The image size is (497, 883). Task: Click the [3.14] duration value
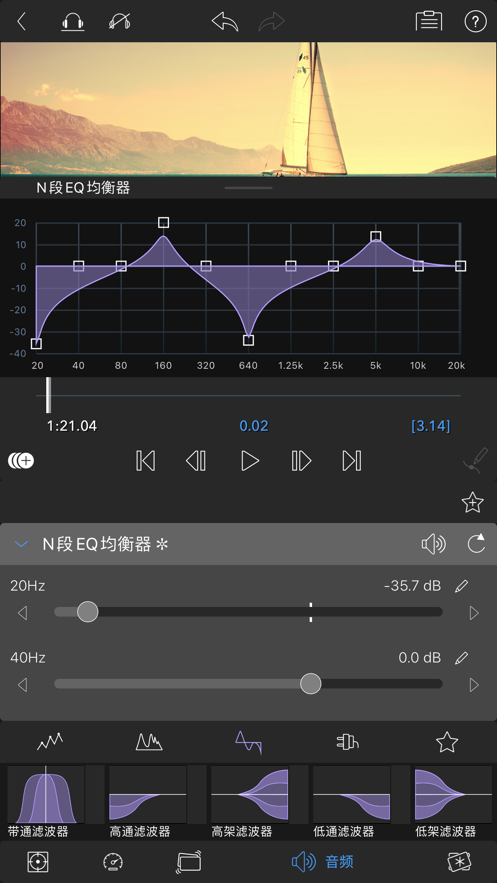pos(431,426)
